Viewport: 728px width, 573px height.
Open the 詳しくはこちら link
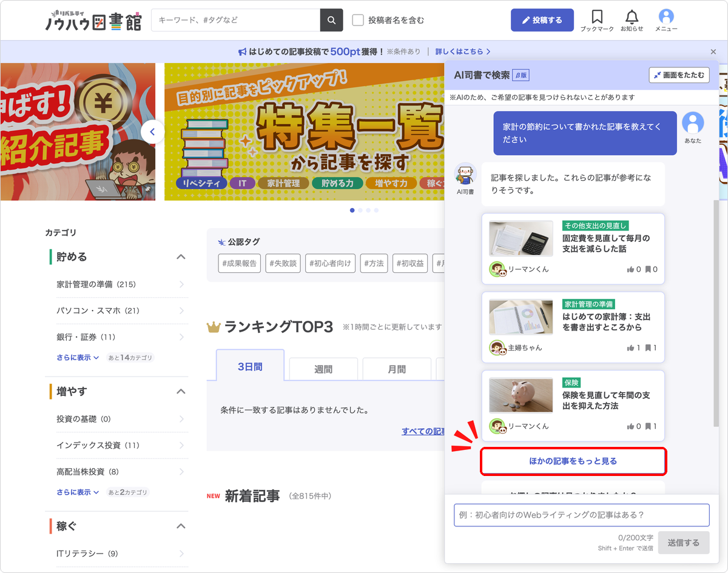pyautogui.click(x=463, y=52)
